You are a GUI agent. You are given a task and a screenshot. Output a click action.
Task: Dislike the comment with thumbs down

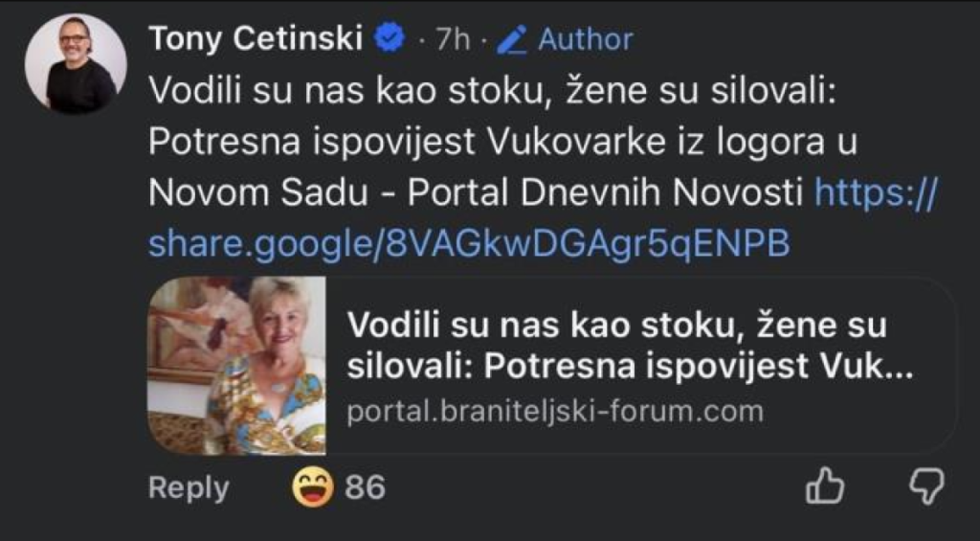(x=924, y=485)
